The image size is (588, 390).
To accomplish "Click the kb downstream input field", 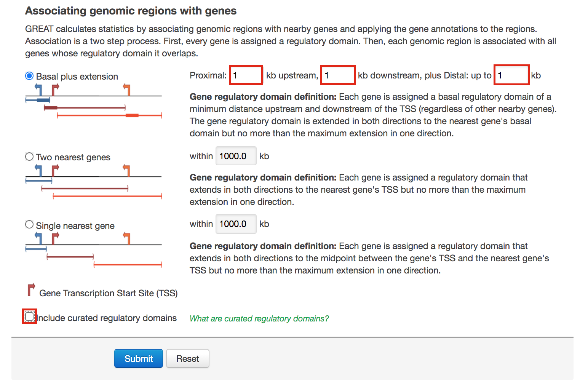I will 337,75.
